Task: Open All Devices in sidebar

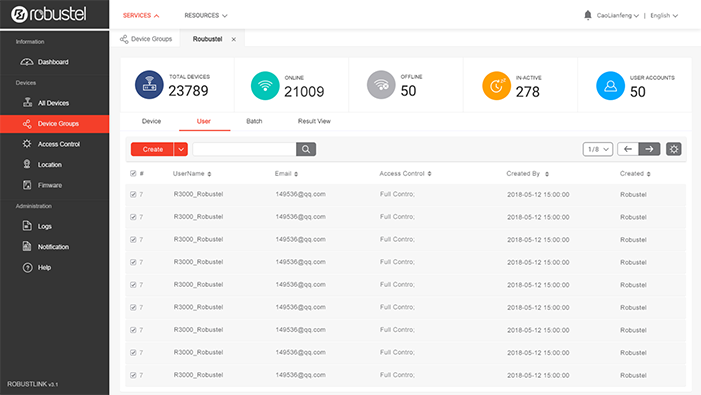Action: point(55,103)
